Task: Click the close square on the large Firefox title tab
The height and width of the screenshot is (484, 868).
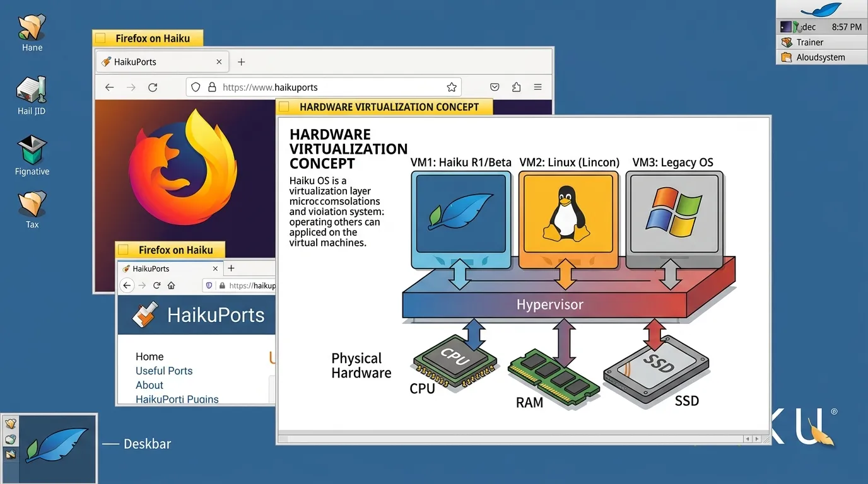Action: pos(100,38)
